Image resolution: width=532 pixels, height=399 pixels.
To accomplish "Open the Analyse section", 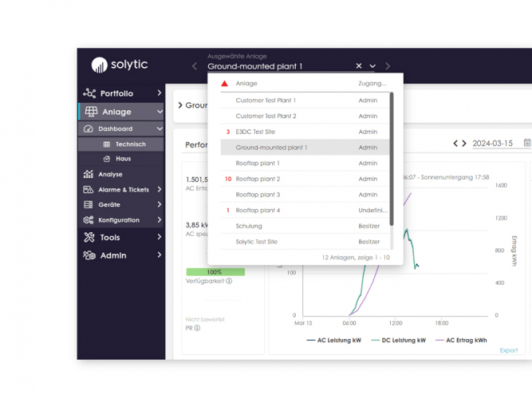I will tap(121, 174).
